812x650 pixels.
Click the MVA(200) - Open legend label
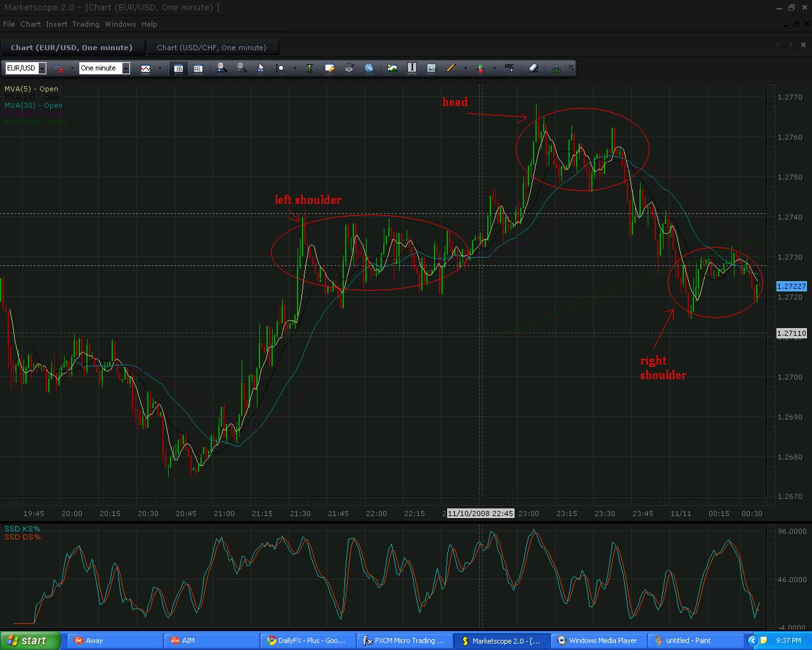point(36,122)
